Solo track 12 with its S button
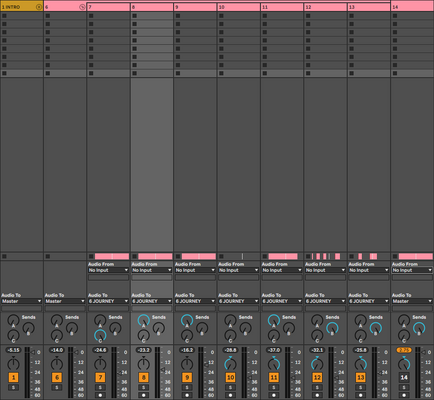Viewport: 434px width, 400px height. (x=317, y=387)
